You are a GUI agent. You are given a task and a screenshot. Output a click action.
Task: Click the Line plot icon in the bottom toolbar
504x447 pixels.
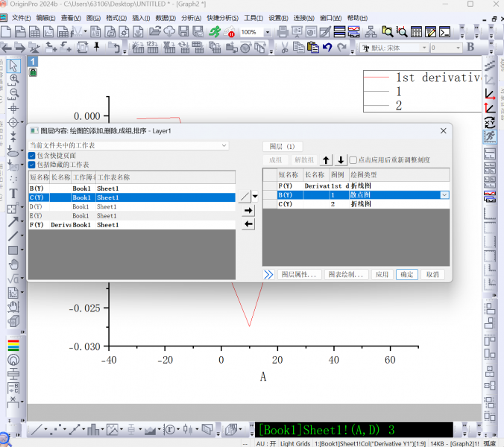(35, 430)
